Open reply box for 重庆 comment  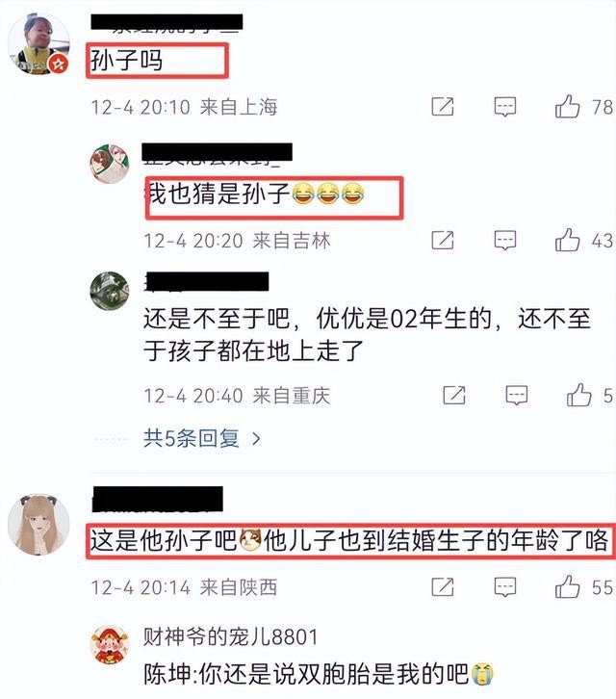coord(517,396)
